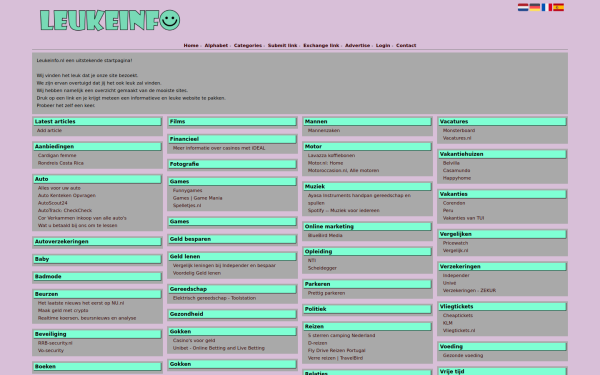Open the Latest articles heading
This screenshot has height=375, width=600.
click(97, 122)
